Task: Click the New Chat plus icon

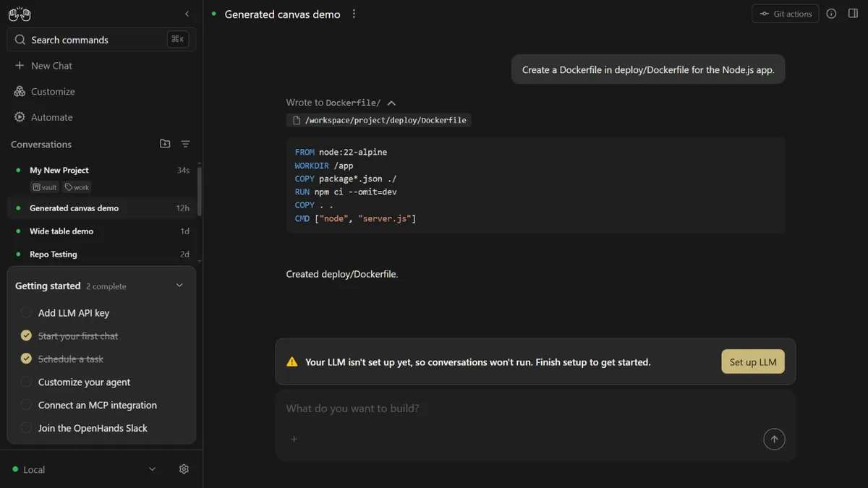Action: (20, 66)
